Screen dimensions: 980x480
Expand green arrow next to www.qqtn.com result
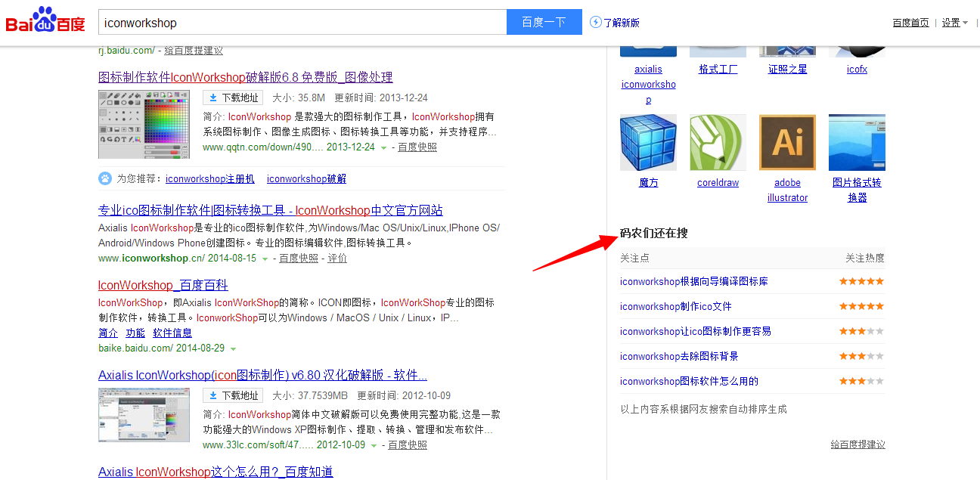[384, 148]
